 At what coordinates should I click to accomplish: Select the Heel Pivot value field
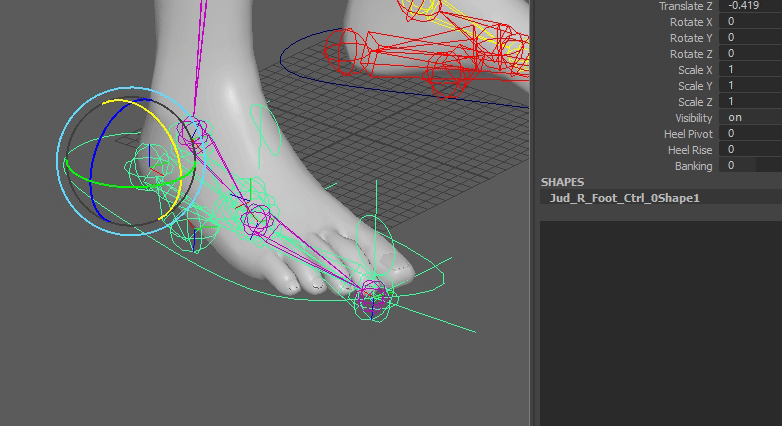(x=750, y=133)
